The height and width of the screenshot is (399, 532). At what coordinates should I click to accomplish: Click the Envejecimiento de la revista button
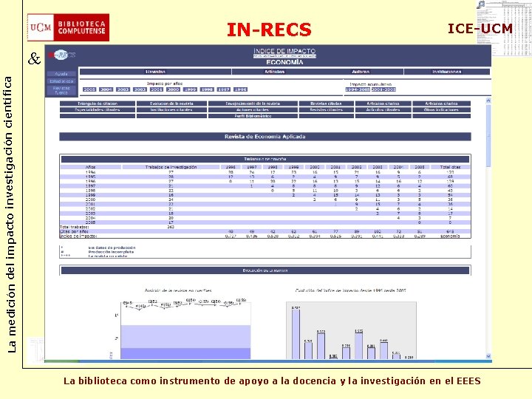[x=253, y=103]
